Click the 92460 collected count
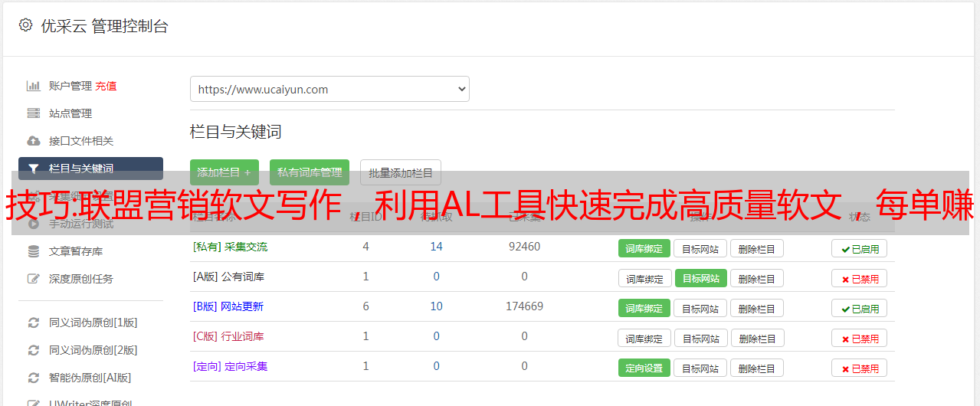This screenshot has width=980, height=406. point(524,247)
